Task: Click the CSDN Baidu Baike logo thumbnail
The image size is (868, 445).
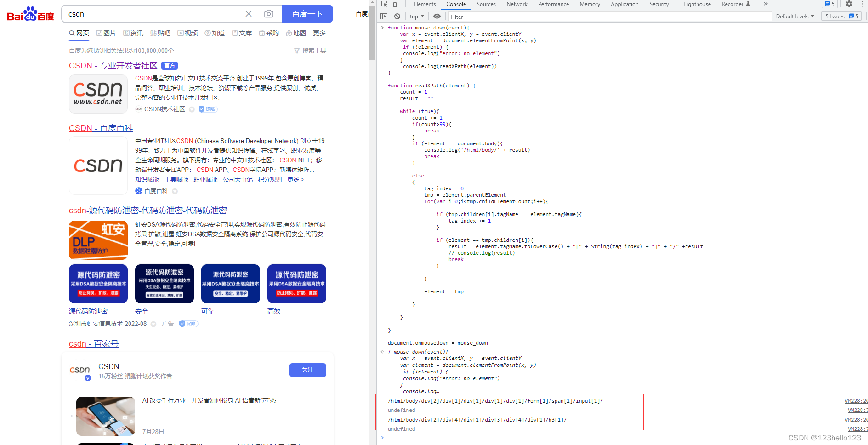Action: tap(98, 165)
